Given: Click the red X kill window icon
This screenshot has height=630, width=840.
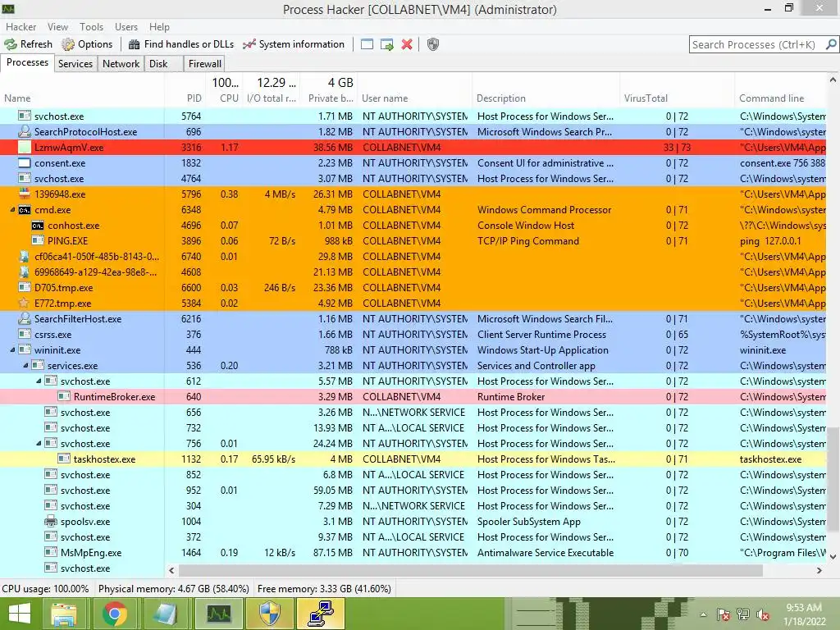Looking at the screenshot, I should [x=407, y=44].
